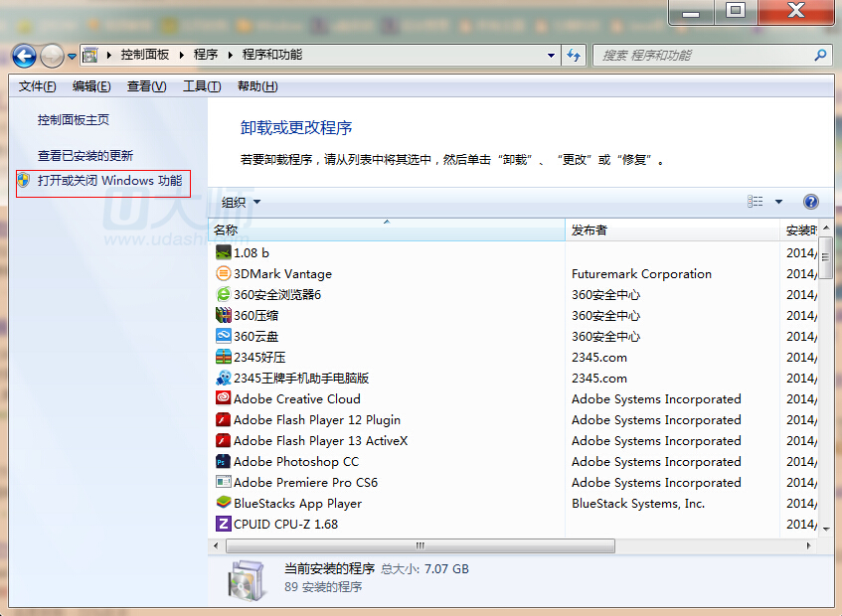Click the horizontal scrollbar in program list
Screen dimensions: 842x616
[x=418, y=544]
